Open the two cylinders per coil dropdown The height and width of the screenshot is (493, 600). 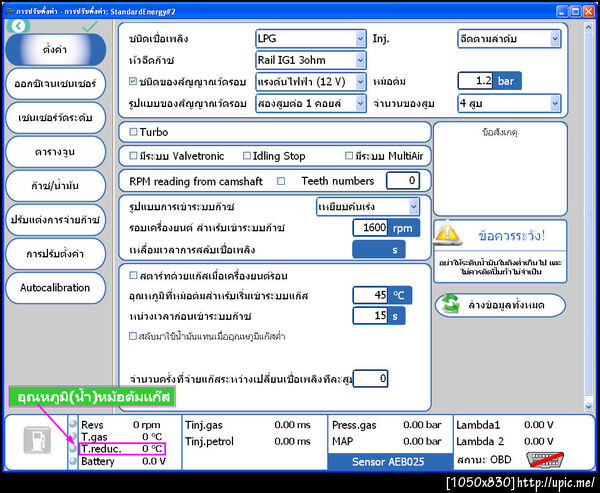(x=311, y=103)
